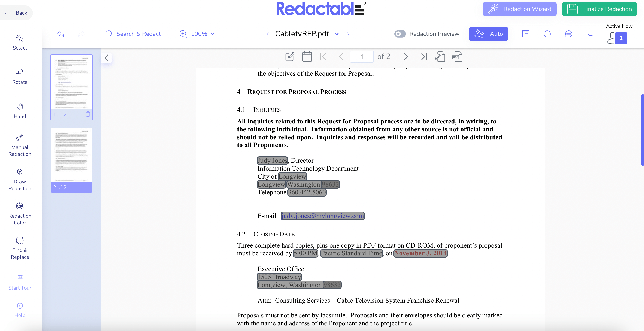Click the binary 010 document icon

click(x=457, y=57)
